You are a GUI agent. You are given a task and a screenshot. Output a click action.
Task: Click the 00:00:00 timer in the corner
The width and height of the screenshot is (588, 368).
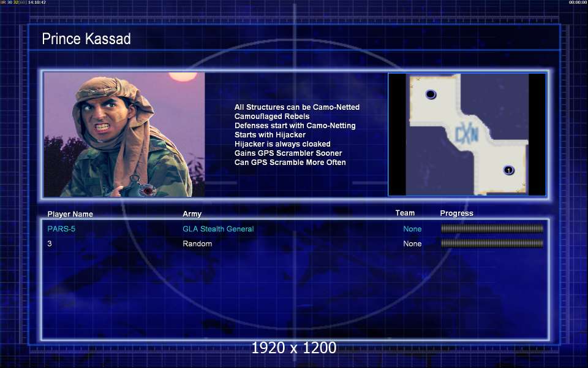[578, 2]
